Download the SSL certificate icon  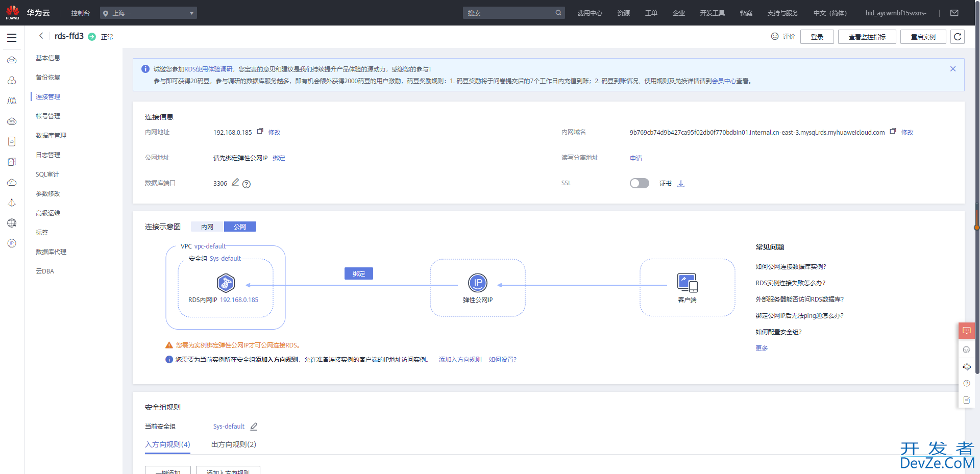(681, 184)
